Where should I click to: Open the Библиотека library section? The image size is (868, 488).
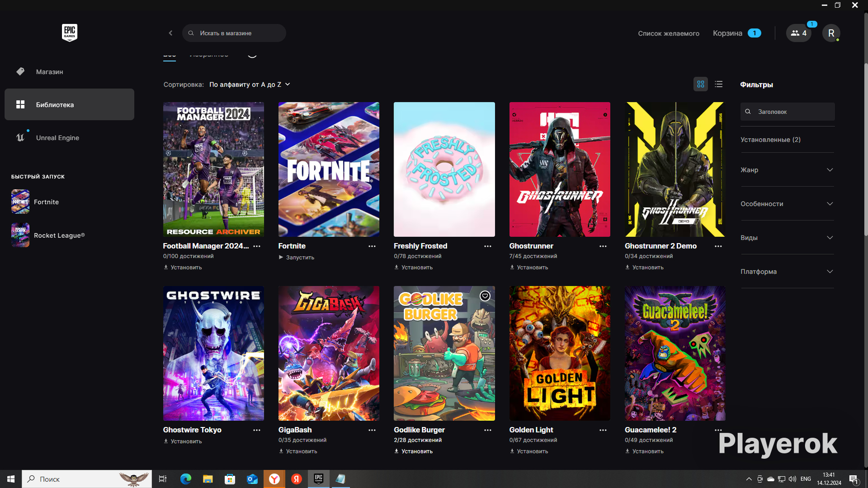(x=69, y=104)
